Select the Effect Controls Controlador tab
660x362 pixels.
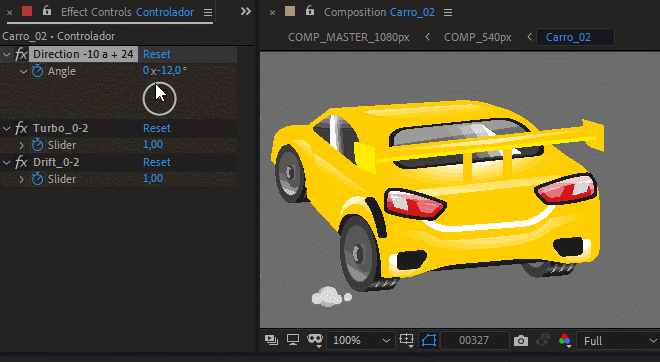[127, 12]
